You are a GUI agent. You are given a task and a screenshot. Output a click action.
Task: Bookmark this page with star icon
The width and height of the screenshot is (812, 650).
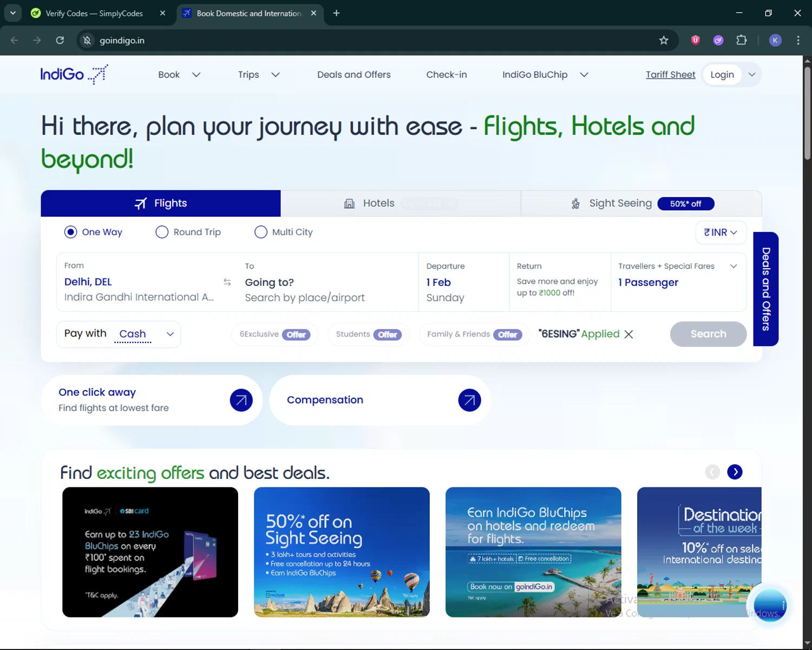664,40
